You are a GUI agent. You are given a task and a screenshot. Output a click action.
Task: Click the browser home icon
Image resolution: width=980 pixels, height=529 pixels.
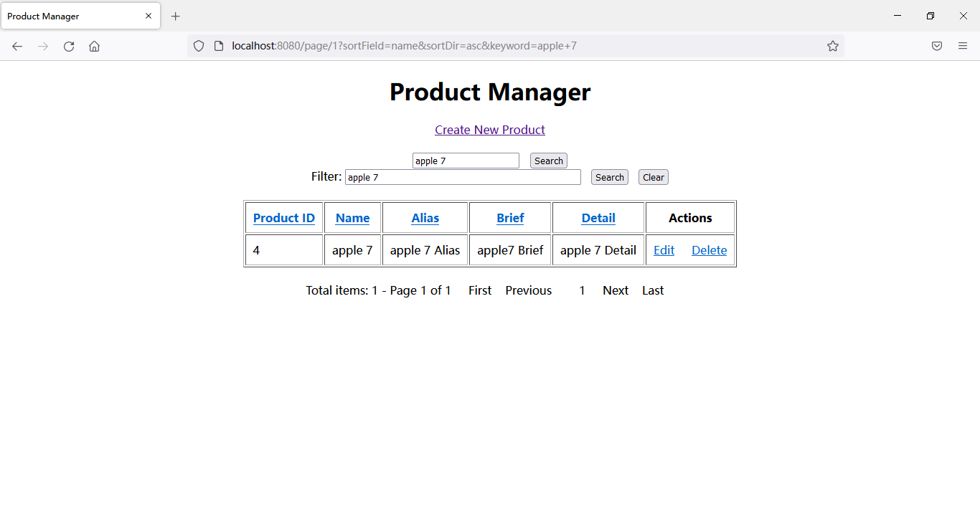(x=94, y=46)
